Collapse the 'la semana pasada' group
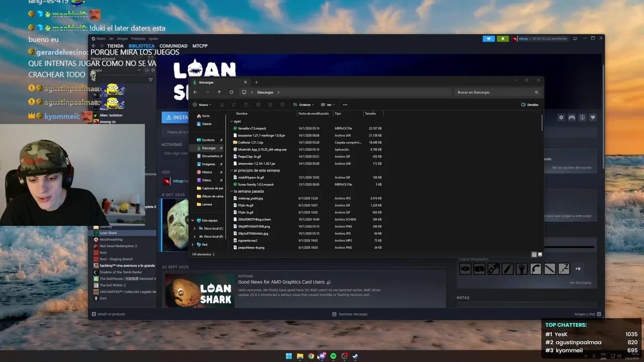Image resolution: width=644 pixels, height=362 pixels. click(231, 192)
